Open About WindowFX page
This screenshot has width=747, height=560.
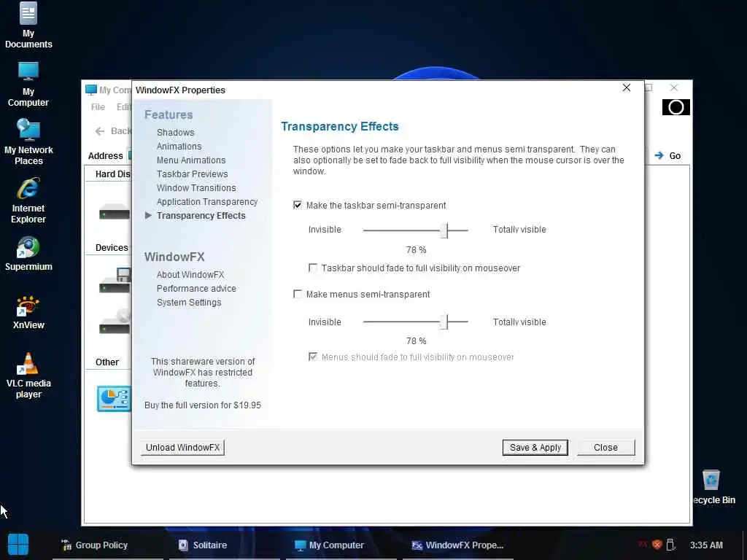click(x=190, y=275)
